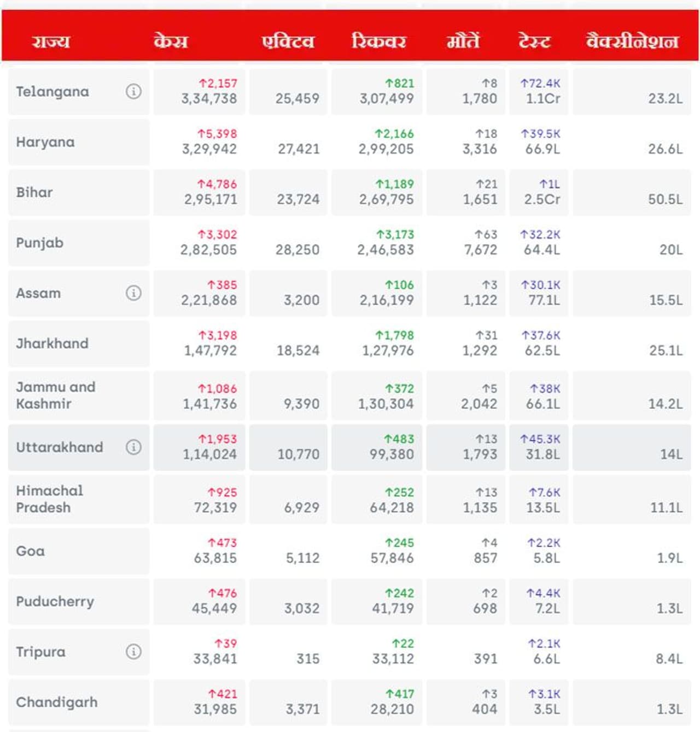The width and height of the screenshot is (700, 732).
Task: Open the info icon next to Assam
Action: 133,293
